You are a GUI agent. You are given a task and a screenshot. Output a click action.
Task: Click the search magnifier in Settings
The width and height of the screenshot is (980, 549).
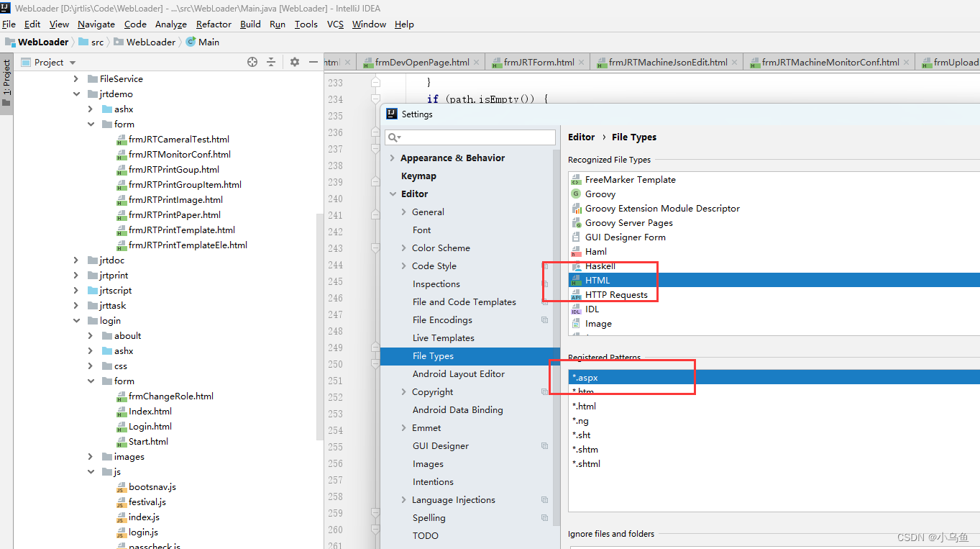tap(393, 137)
